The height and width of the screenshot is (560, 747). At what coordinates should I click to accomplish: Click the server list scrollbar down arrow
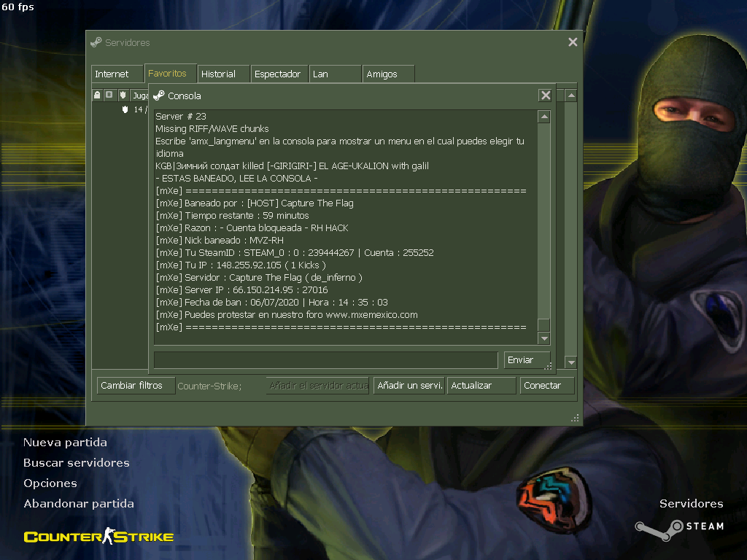(x=570, y=362)
